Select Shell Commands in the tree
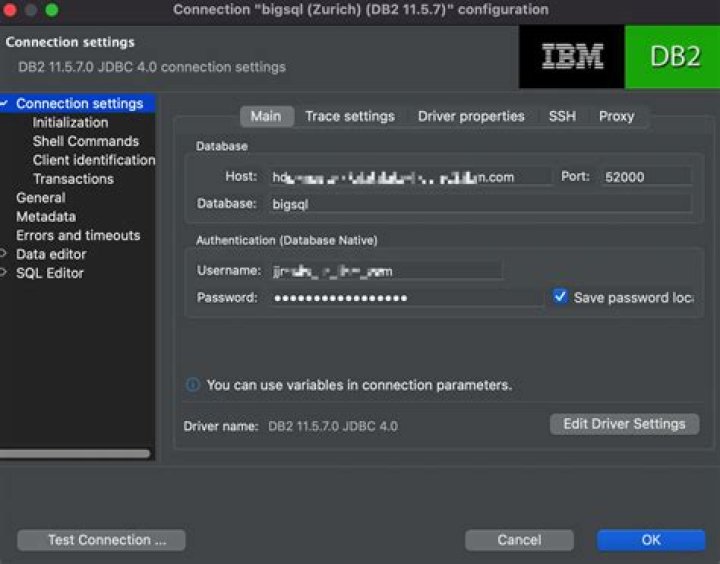The width and height of the screenshot is (720, 564). (85, 141)
